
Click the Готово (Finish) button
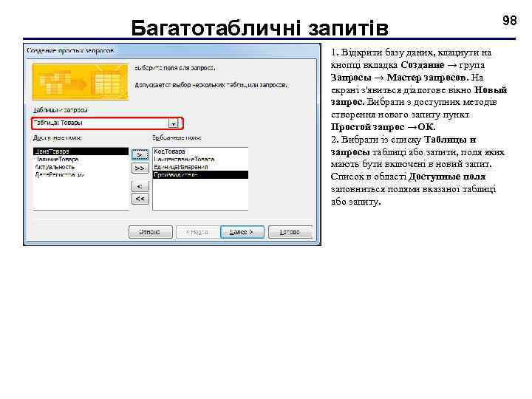tap(290, 232)
